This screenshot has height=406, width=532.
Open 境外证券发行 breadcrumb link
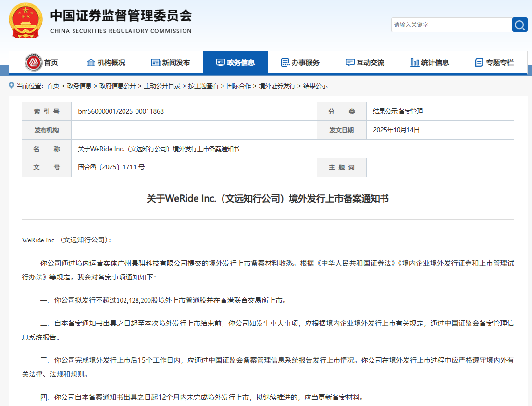277,86
